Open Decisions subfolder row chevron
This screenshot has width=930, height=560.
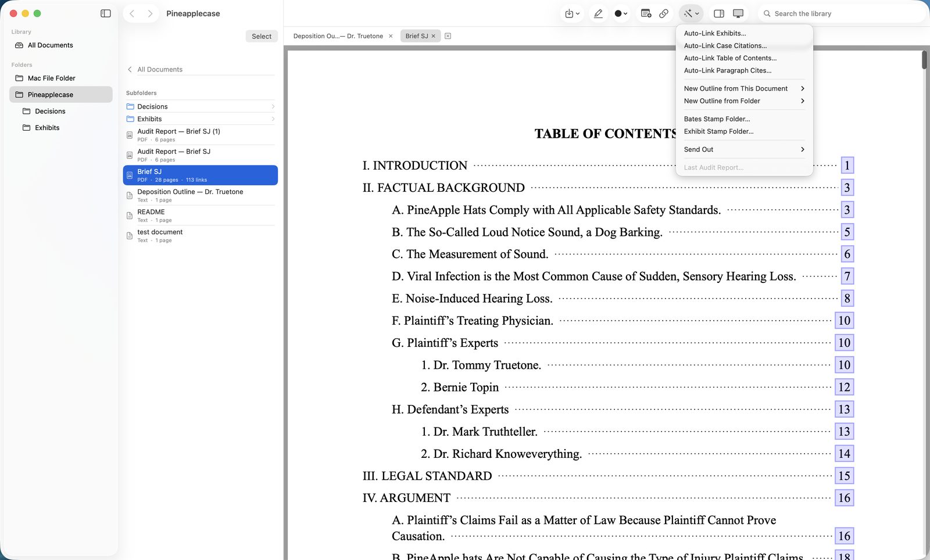point(273,106)
